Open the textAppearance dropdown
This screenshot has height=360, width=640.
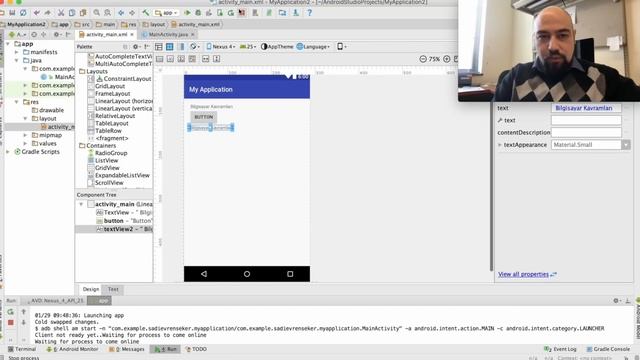pos(626,145)
